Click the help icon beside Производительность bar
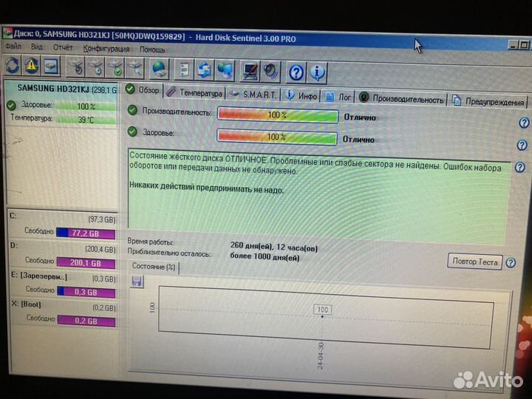This screenshot has height=399, width=532. tap(524, 123)
